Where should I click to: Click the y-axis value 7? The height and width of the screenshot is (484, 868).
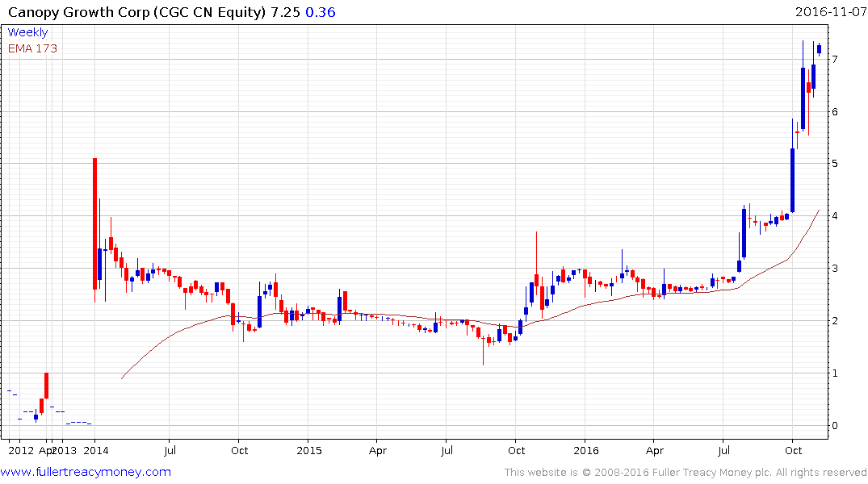pos(835,59)
